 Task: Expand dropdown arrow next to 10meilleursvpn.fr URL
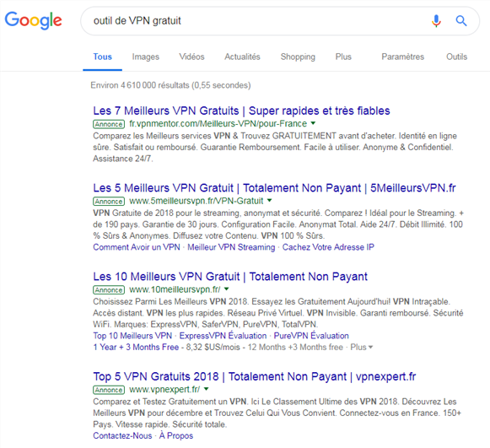point(227,289)
